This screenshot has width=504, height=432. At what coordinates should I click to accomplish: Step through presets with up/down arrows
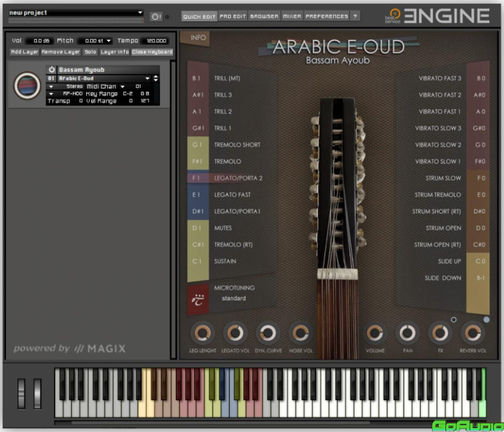[x=156, y=78]
